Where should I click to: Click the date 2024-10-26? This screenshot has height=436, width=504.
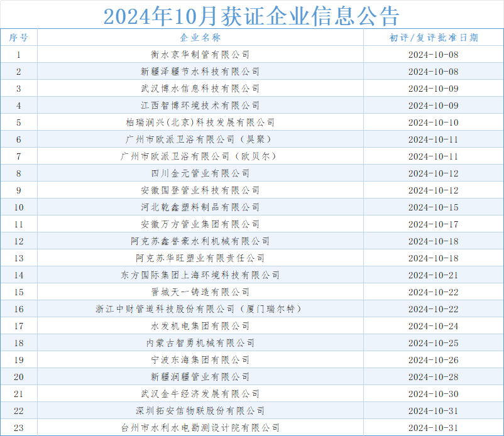click(x=434, y=360)
